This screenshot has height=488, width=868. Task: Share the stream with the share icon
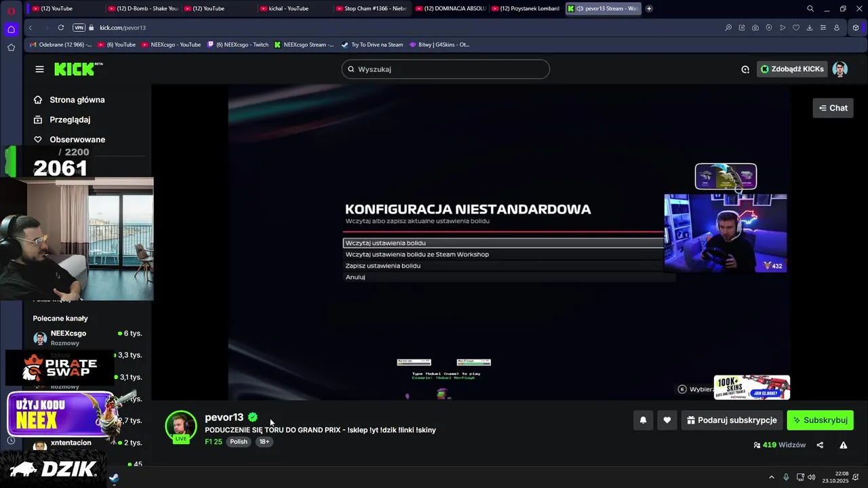tap(820, 445)
